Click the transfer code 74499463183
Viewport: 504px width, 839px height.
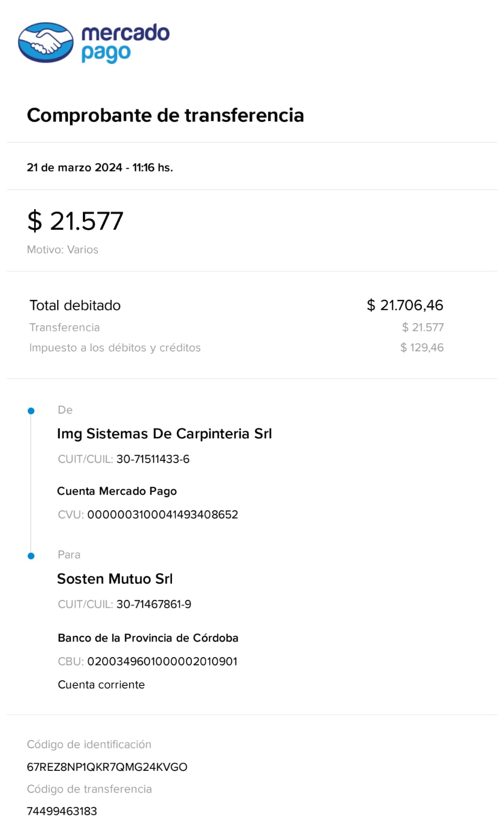(62, 811)
